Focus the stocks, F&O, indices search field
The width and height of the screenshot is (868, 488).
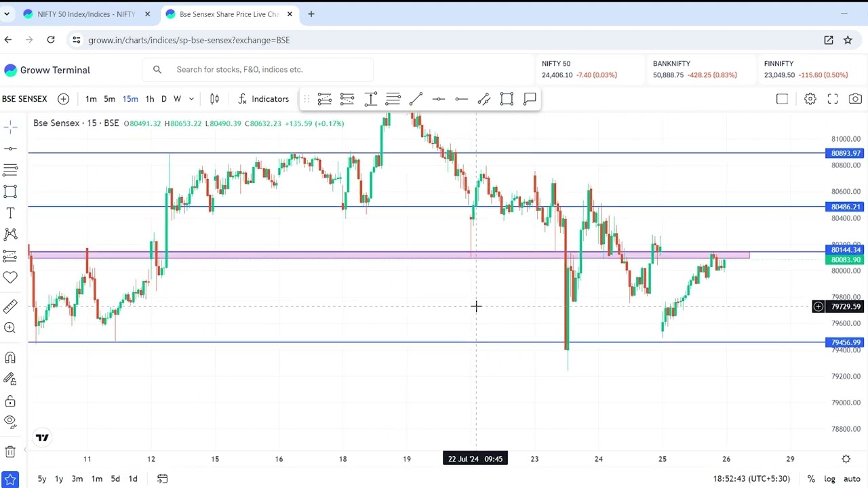(x=258, y=69)
